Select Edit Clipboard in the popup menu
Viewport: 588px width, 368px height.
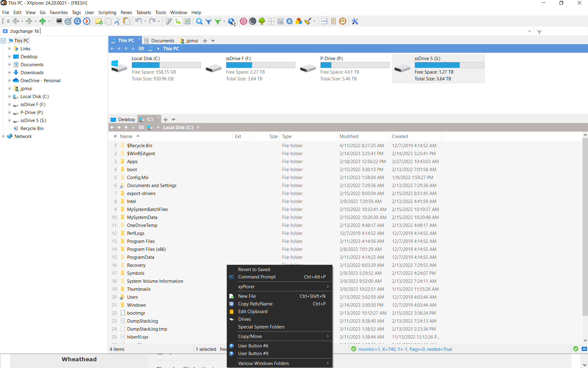point(279,312)
